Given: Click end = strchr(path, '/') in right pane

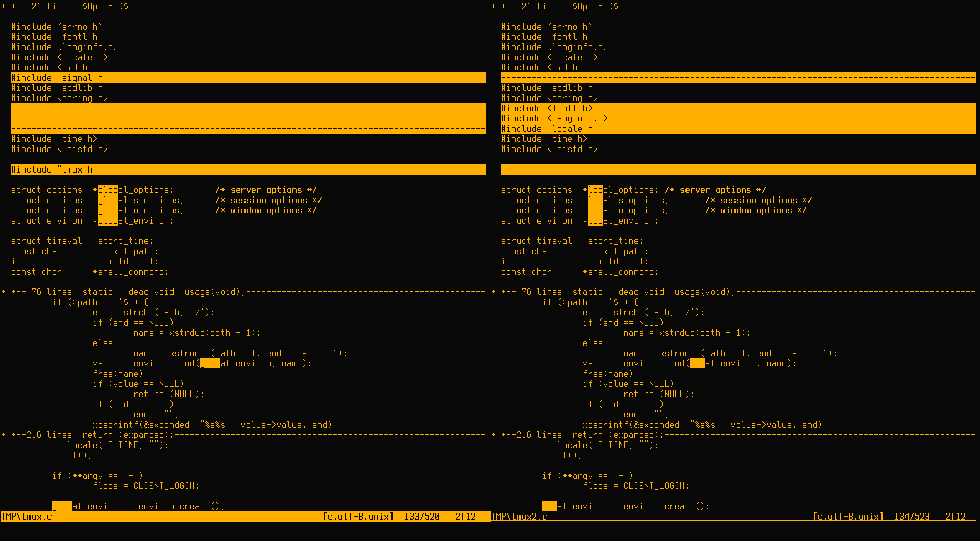Looking at the screenshot, I should click(644, 312).
